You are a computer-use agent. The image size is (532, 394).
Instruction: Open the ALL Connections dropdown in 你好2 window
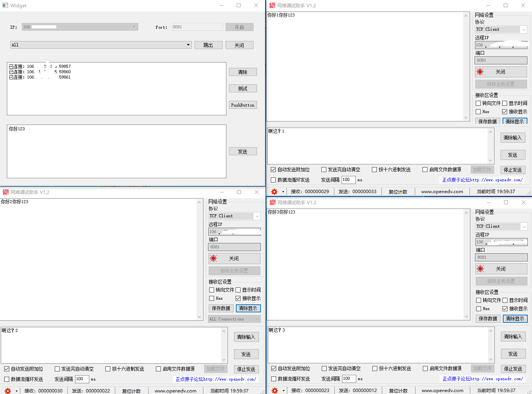(234, 319)
